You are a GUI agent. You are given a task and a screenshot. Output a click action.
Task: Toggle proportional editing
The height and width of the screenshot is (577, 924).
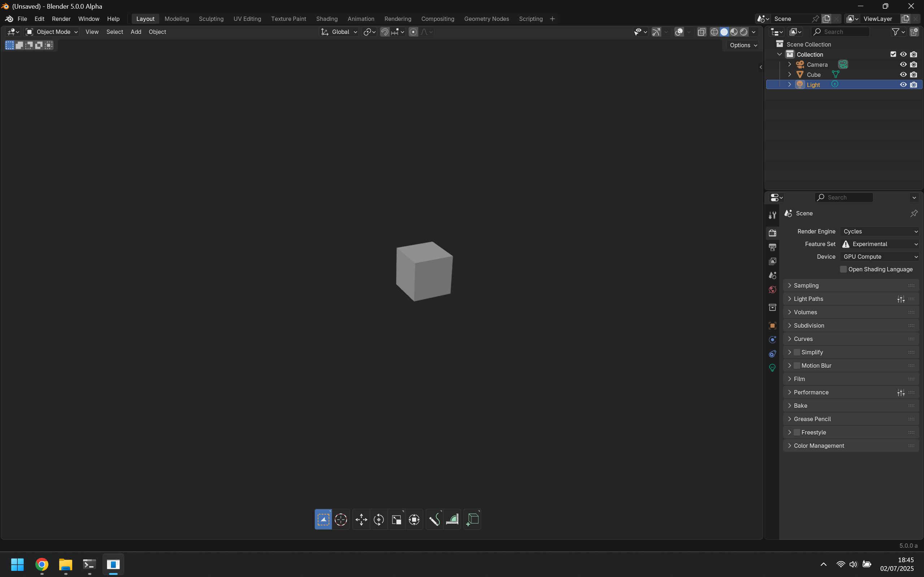pyautogui.click(x=413, y=32)
